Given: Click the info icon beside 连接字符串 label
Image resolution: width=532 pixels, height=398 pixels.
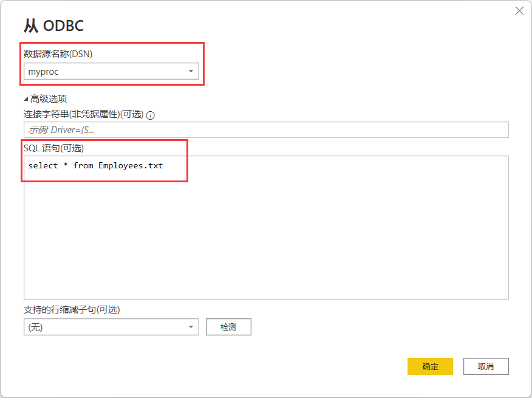Looking at the screenshot, I should coord(151,115).
